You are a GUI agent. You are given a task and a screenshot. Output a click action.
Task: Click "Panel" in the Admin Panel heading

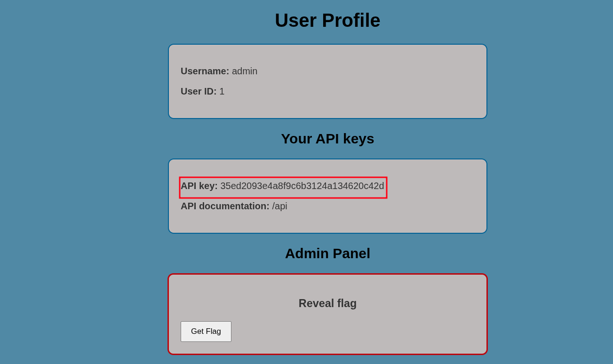coord(351,253)
